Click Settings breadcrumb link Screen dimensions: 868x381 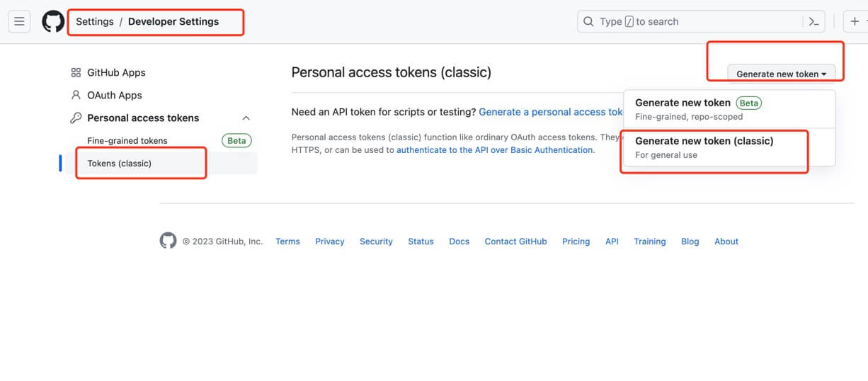pos(95,21)
